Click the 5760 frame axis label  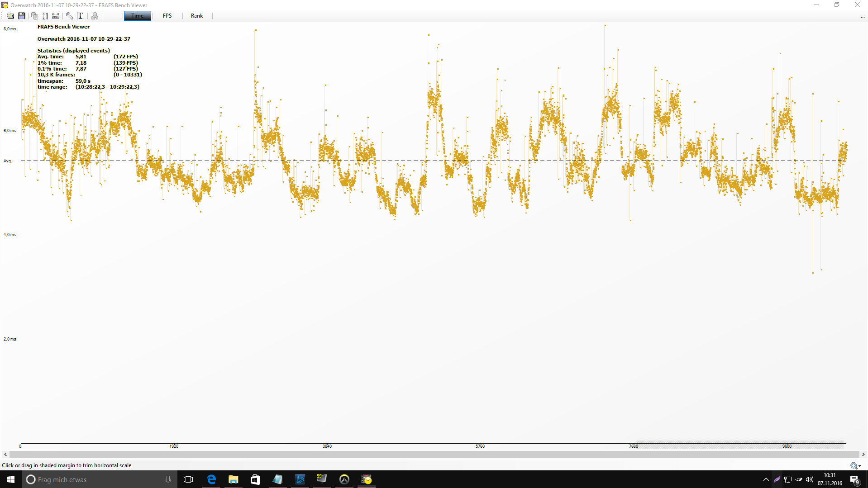[480, 446]
